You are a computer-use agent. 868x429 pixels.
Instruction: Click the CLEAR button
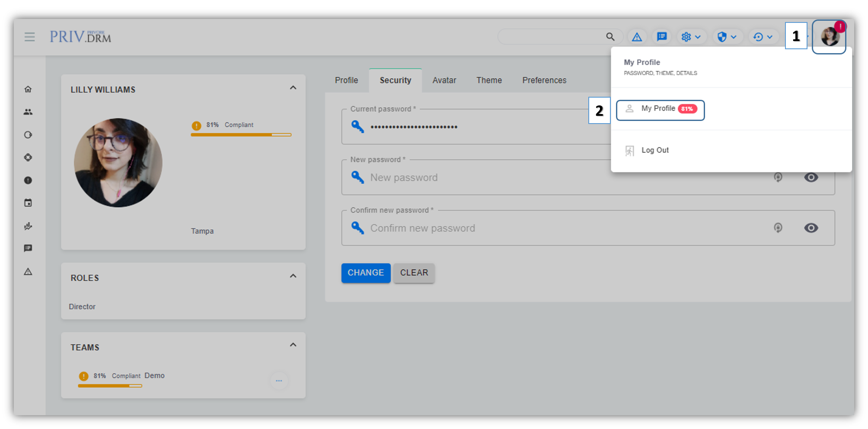(414, 273)
